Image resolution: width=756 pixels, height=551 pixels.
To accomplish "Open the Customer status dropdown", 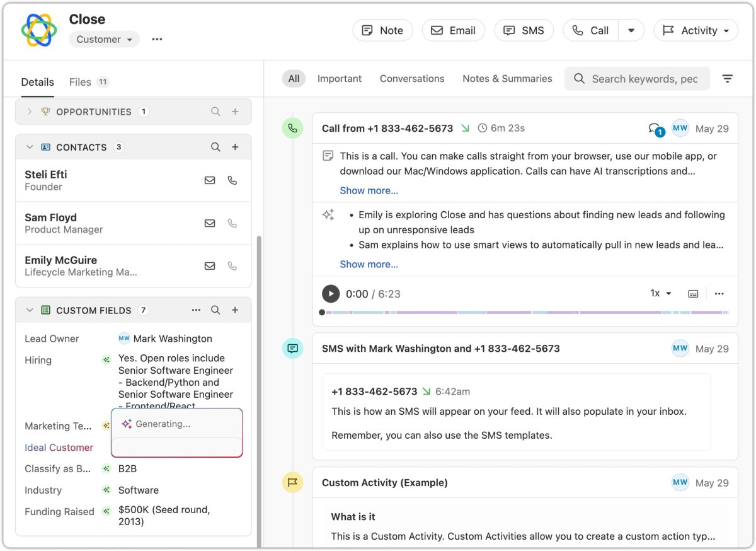I will [104, 39].
